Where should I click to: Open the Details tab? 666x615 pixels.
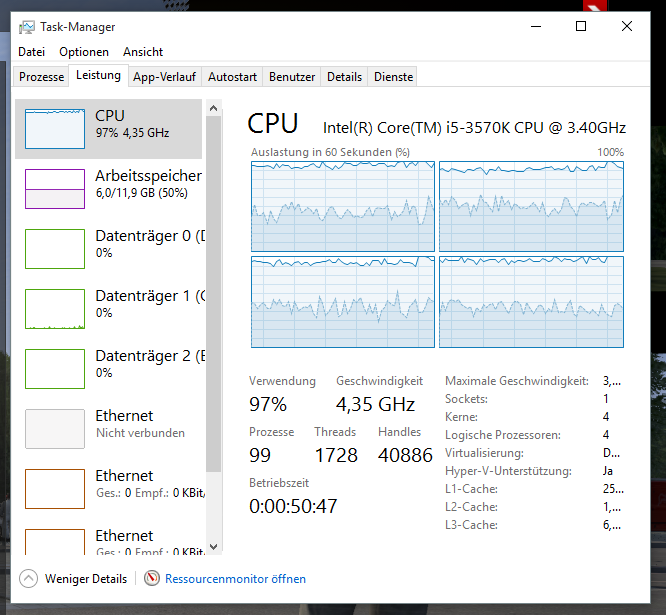point(344,76)
